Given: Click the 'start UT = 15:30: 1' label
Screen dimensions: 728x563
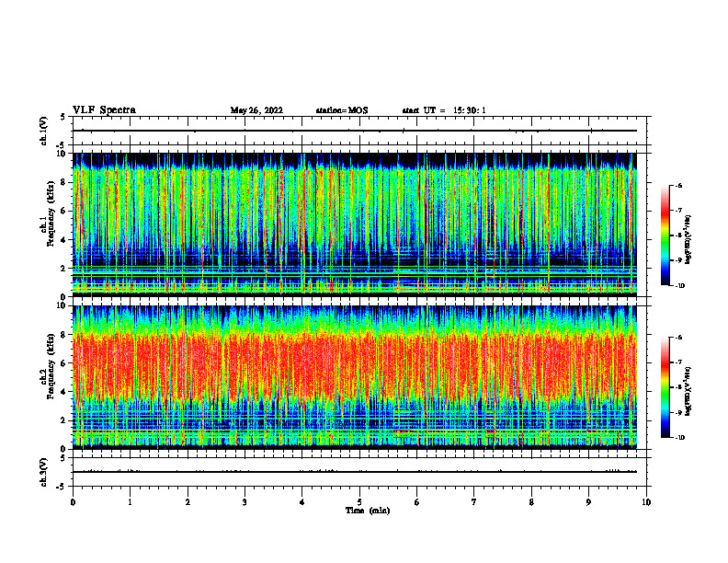Looking at the screenshot, I should (x=444, y=110).
